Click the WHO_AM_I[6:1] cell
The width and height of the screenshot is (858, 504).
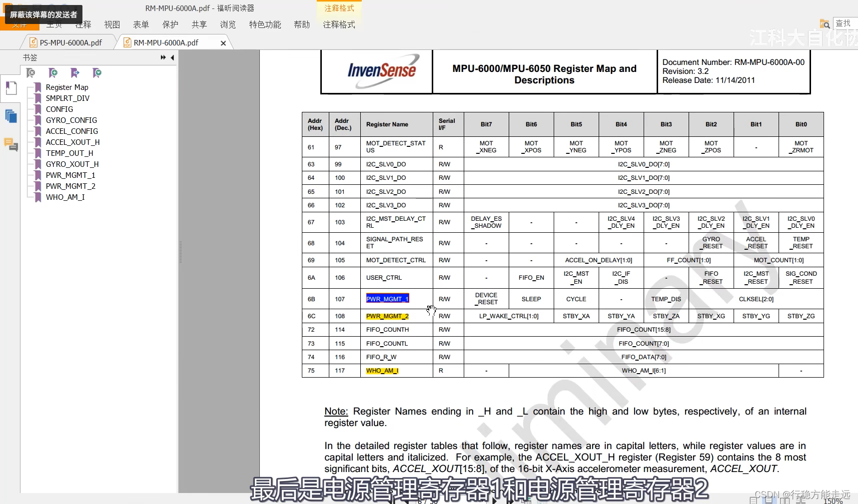point(644,371)
